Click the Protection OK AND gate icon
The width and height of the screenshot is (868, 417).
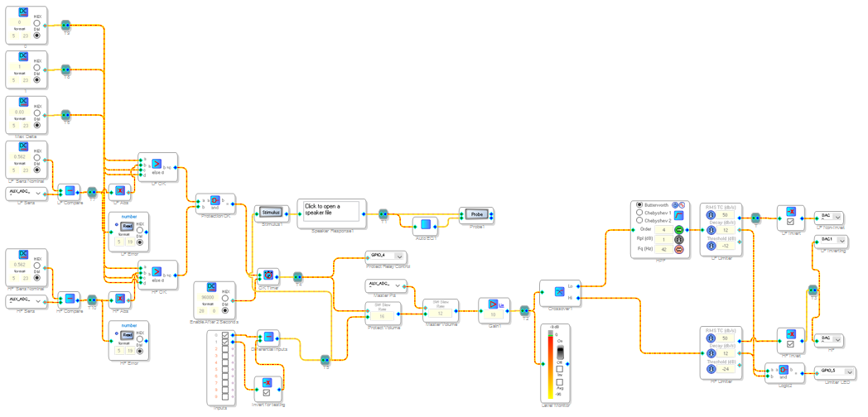click(216, 200)
